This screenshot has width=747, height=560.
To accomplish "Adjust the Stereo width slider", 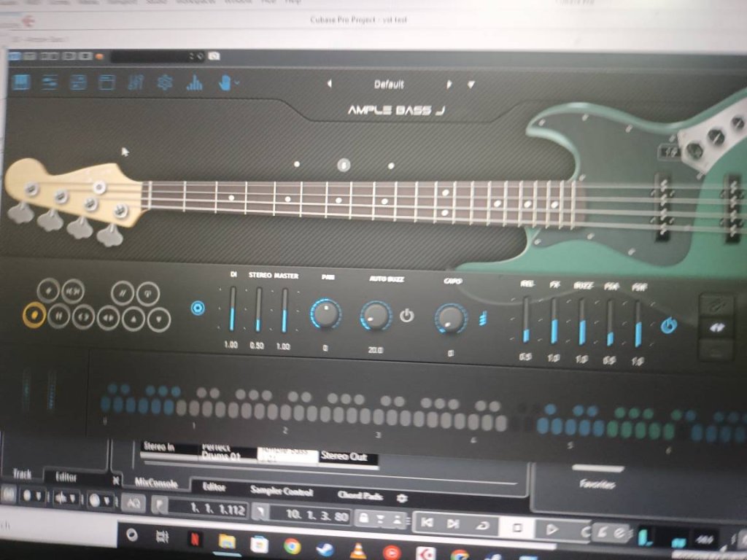I will click(x=258, y=309).
